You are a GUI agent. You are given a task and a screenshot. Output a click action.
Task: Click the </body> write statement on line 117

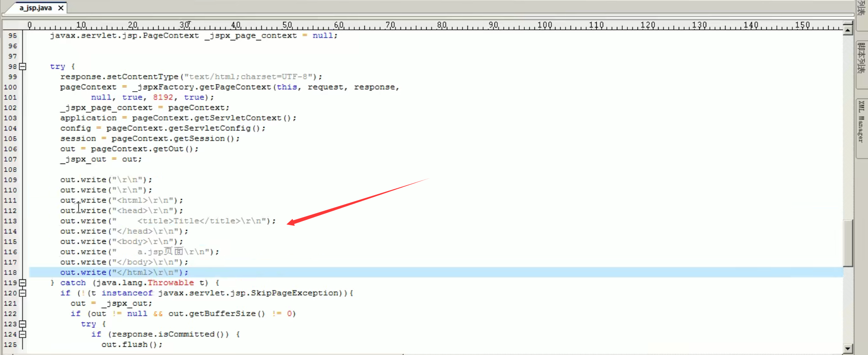(x=124, y=262)
